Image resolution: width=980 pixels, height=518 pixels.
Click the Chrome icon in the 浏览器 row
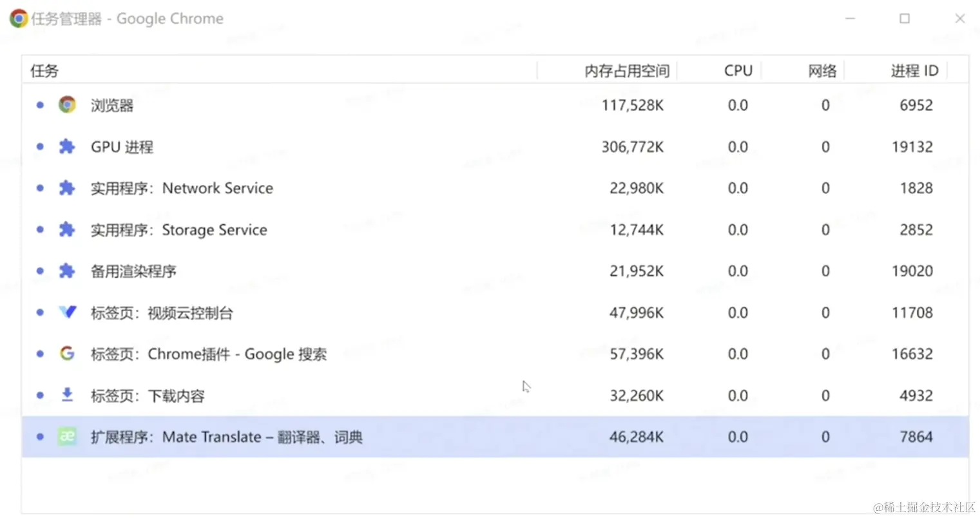67,104
